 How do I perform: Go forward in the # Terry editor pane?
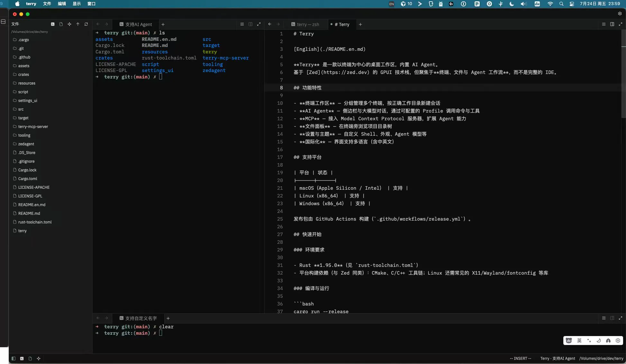point(278,24)
